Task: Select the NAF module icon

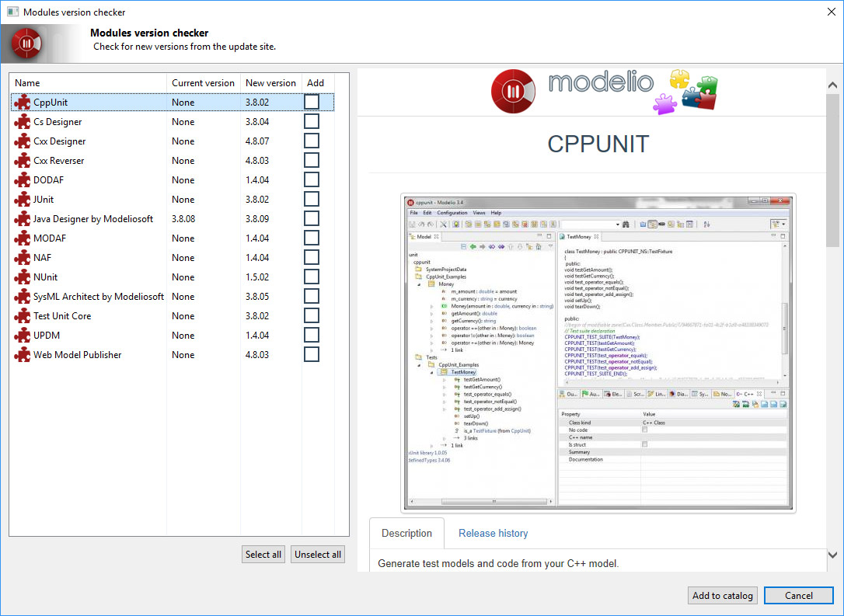Action: [22, 258]
